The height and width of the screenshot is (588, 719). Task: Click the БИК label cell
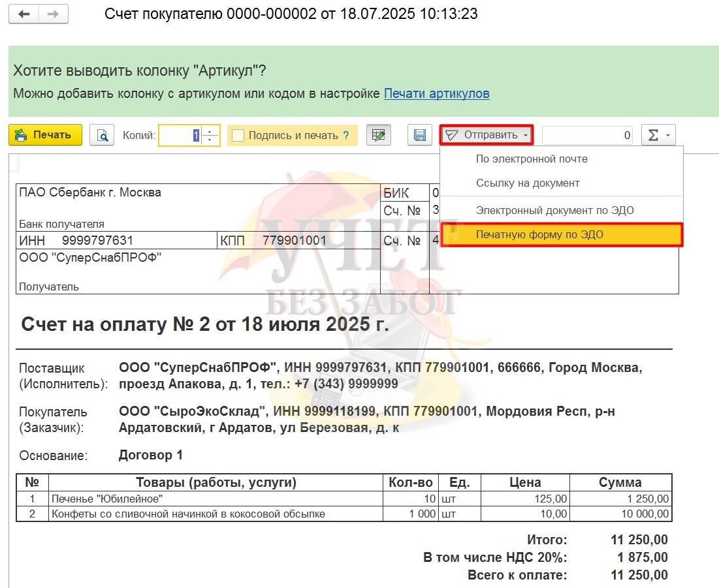click(x=405, y=193)
